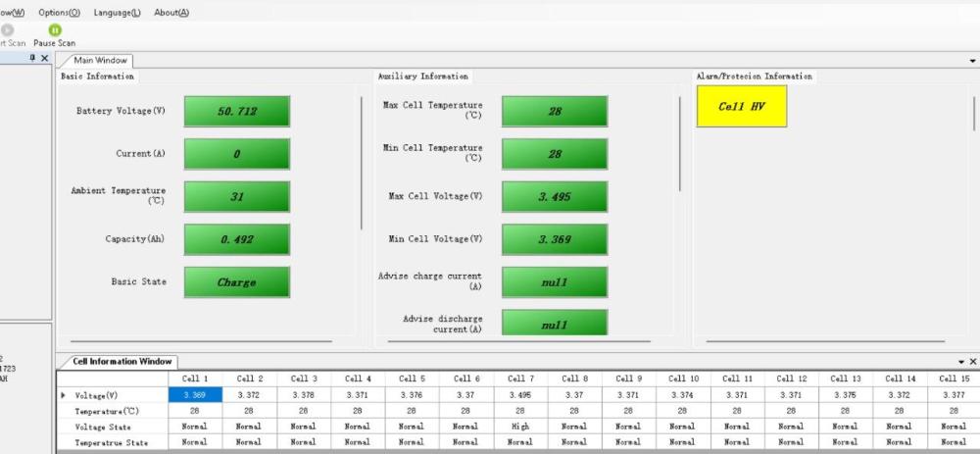Click the Cell HV alarm indicator
980x454 pixels.
(x=741, y=106)
